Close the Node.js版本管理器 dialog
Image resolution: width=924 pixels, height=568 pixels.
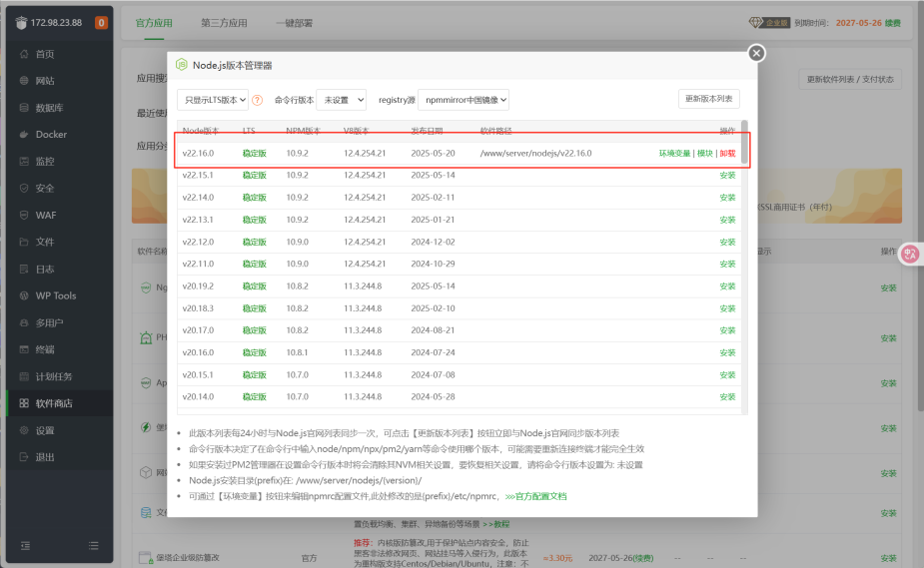tap(756, 53)
